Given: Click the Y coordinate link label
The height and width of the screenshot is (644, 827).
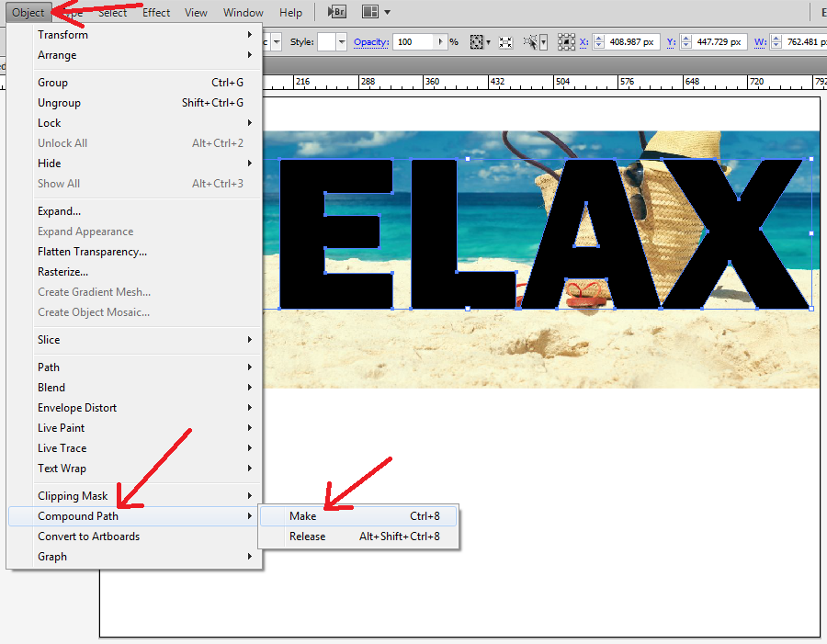Looking at the screenshot, I should (x=671, y=41).
